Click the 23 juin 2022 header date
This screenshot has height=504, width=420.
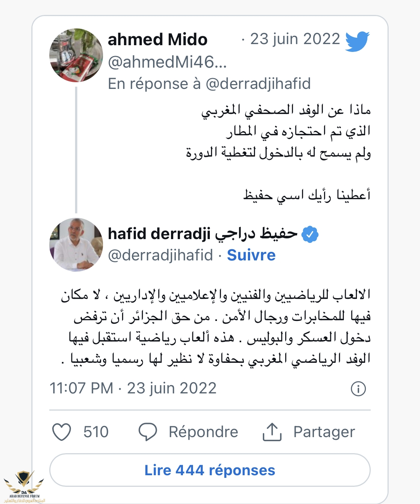(x=295, y=39)
